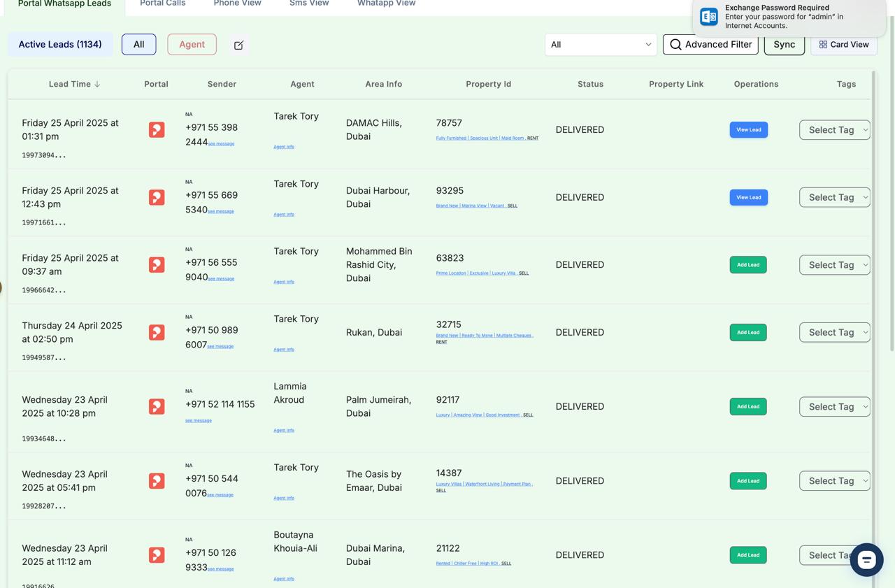This screenshot has width=895, height=588.
Task: Click portal icon in the 12:43 pm row
Action: (157, 197)
